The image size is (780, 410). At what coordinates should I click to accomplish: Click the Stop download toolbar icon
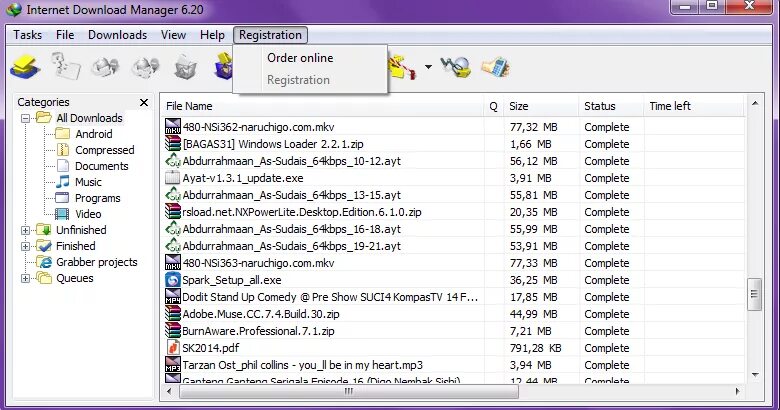pyautogui.click(x=105, y=67)
